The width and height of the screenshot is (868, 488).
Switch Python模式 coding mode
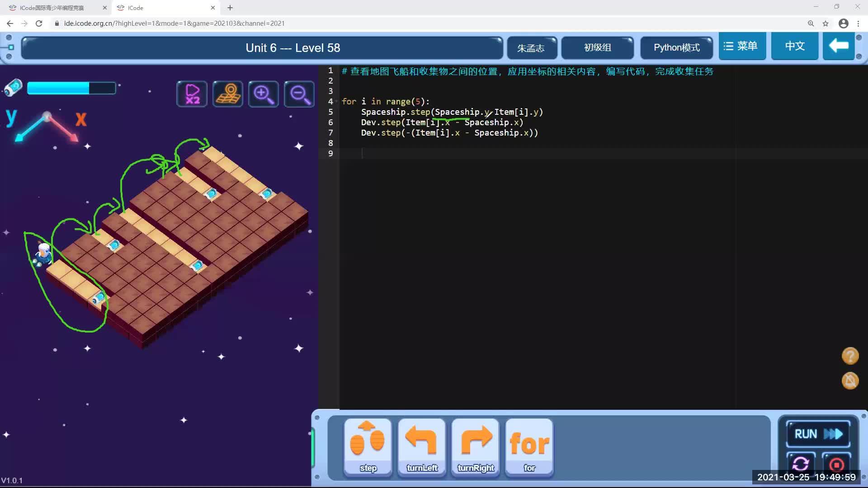point(676,47)
